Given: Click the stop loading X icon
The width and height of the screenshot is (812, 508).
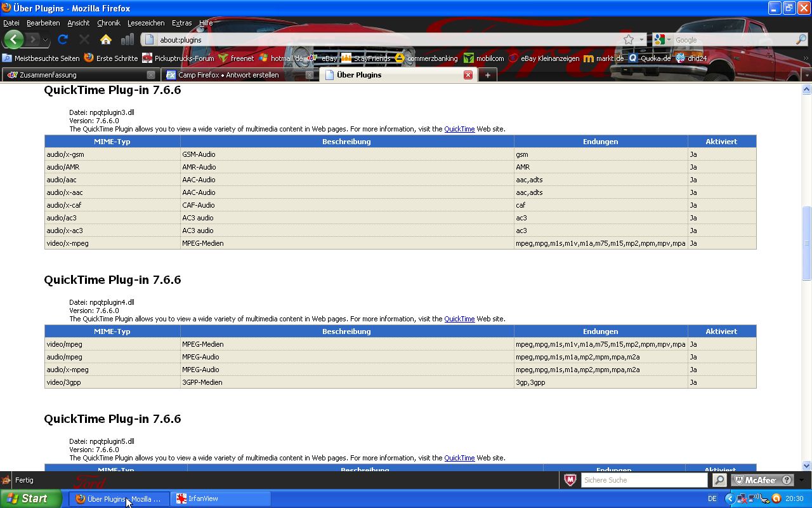Looking at the screenshot, I should click(x=84, y=39).
